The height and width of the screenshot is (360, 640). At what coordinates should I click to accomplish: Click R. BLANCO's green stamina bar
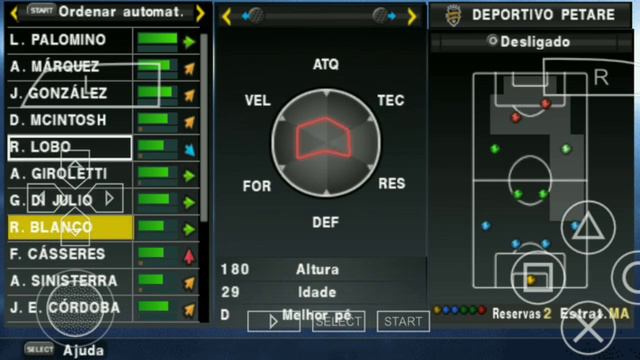point(151,226)
